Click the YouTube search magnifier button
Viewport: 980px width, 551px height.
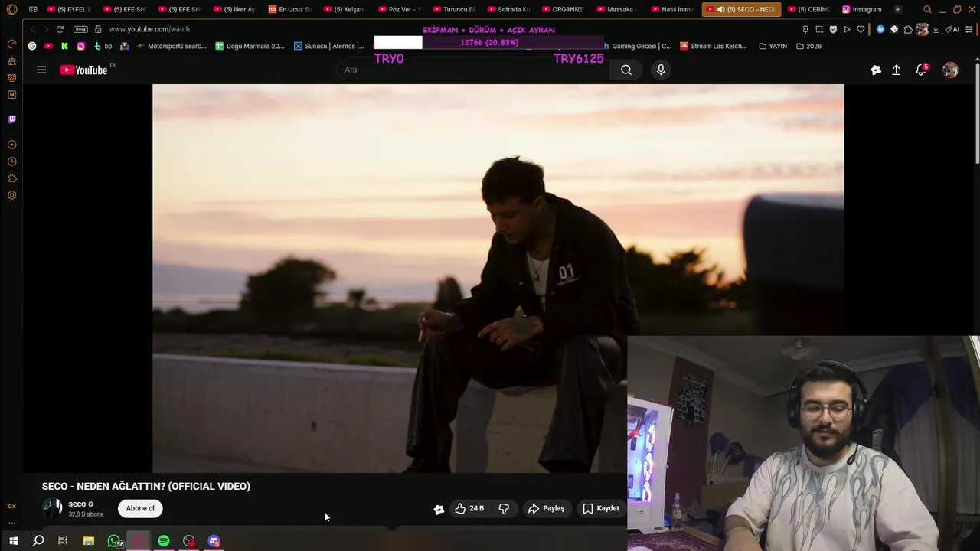(626, 70)
